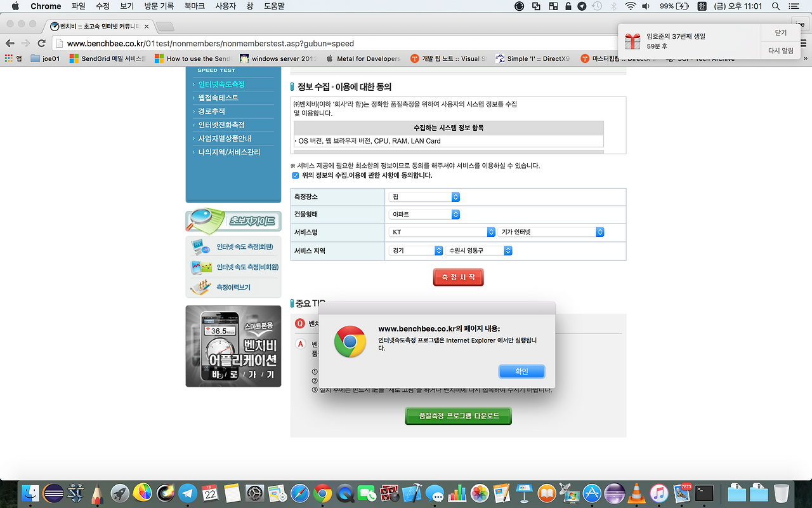Open the 북마크 menu
This screenshot has width=812, height=508.
pos(195,6)
